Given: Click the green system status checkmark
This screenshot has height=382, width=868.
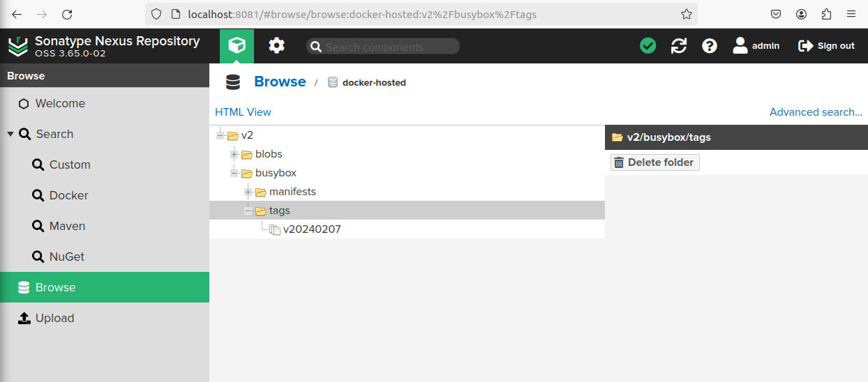Looking at the screenshot, I should pyautogui.click(x=648, y=46).
